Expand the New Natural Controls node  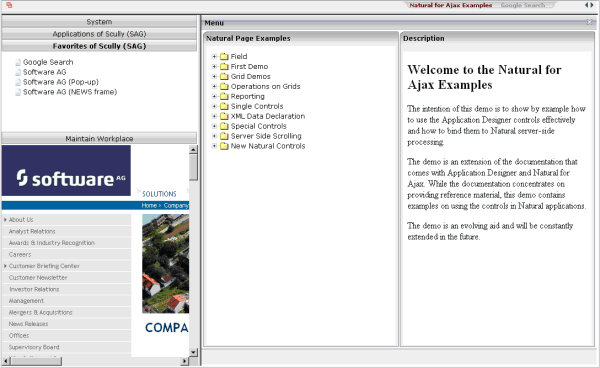(x=214, y=146)
